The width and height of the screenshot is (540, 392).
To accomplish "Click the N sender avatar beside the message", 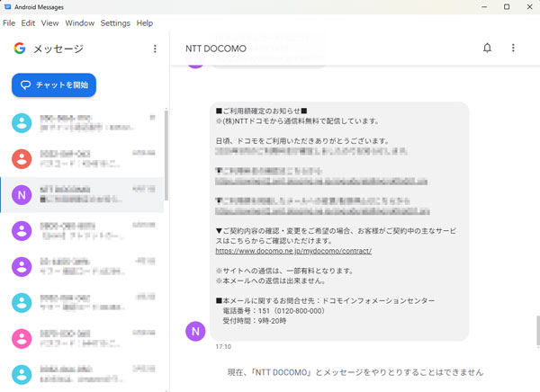I will click(x=195, y=331).
